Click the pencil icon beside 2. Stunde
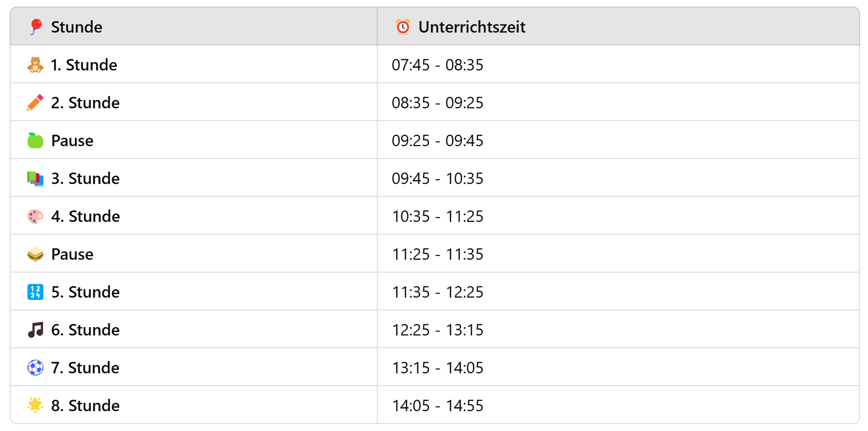This screenshot has height=431, width=868. point(35,103)
